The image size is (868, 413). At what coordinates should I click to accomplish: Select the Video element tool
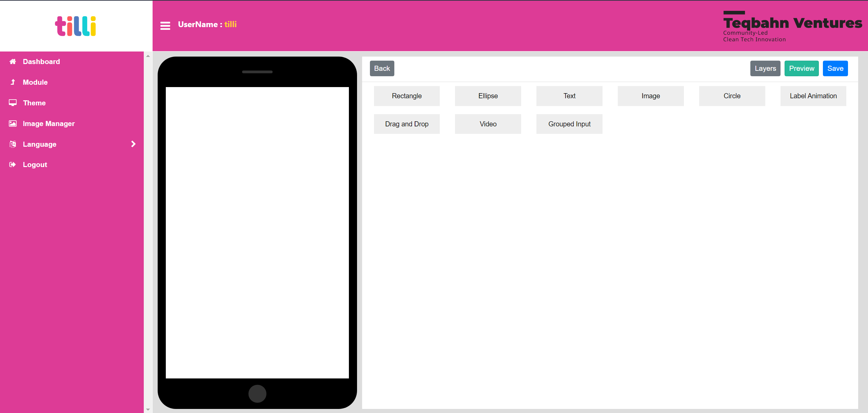pyautogui.click(x=488, y=124)
